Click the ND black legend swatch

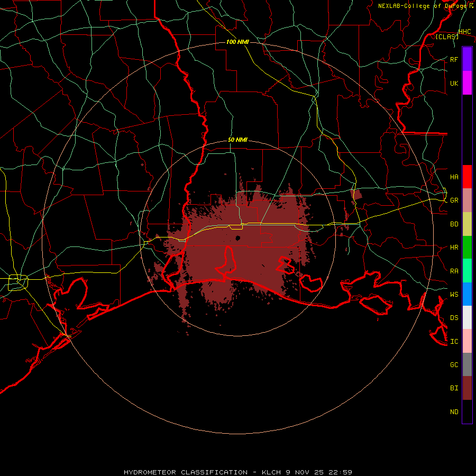pyautogui.click(x=467, y=411)
